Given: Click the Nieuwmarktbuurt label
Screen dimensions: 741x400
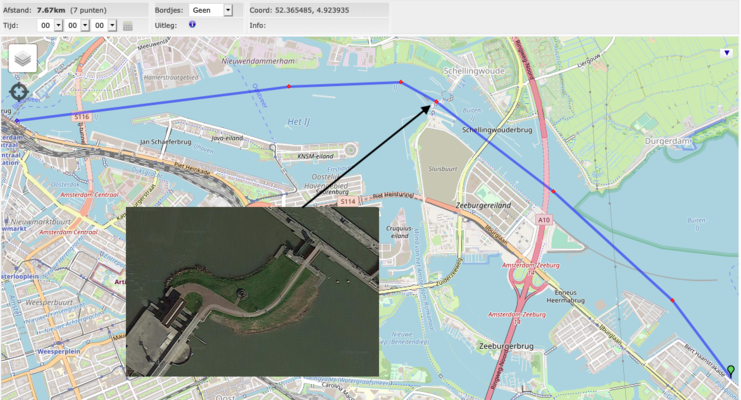Looking at the screenshot, I should [41, 222].
